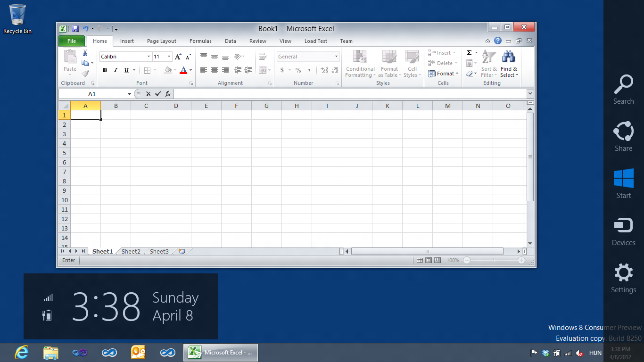Click the Center alignment icon
644x362 pixels.
tap(215, 70)
